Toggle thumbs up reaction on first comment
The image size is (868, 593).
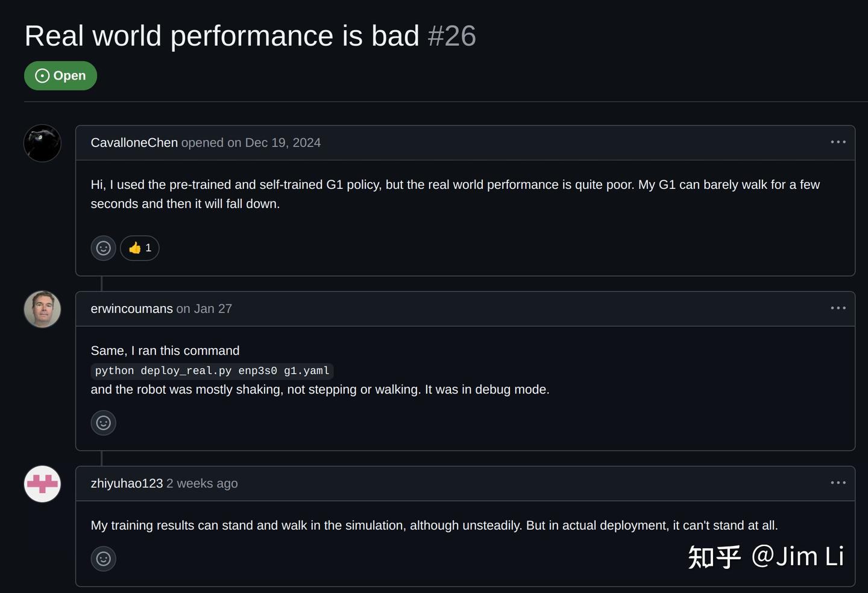pyautogui.click(x=140, y=248)
